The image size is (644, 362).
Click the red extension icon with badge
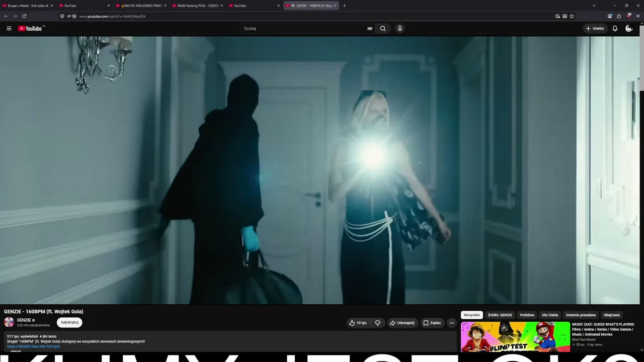click(628, 16)
